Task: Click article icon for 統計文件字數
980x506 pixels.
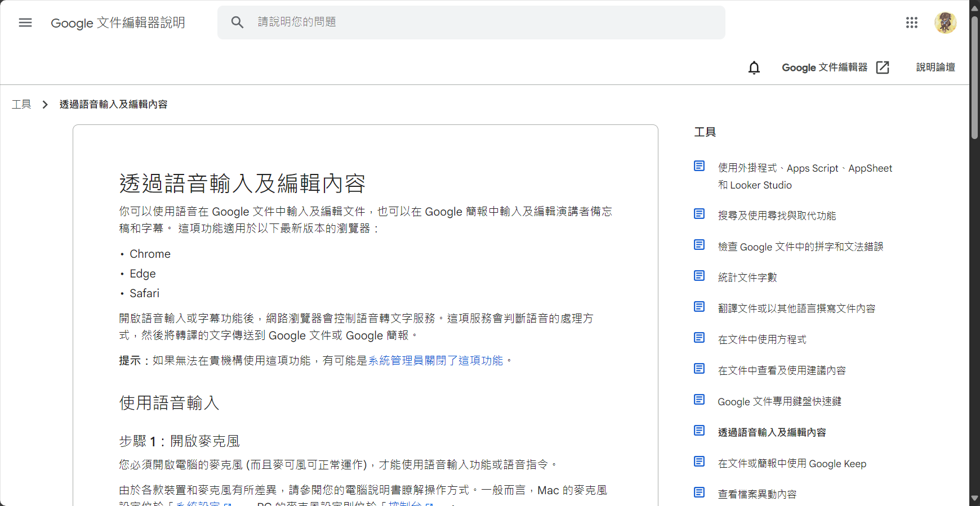Action: pyautogui.click(x=700, y=276)
